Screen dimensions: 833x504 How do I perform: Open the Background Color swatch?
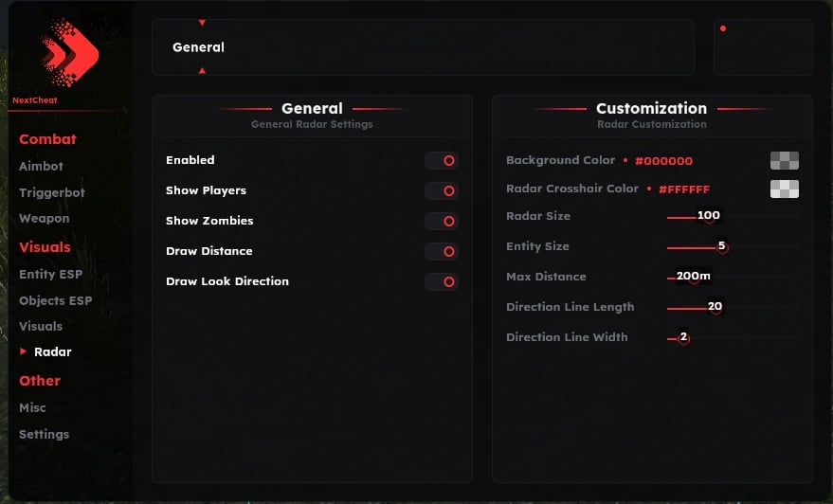[784, 161]
